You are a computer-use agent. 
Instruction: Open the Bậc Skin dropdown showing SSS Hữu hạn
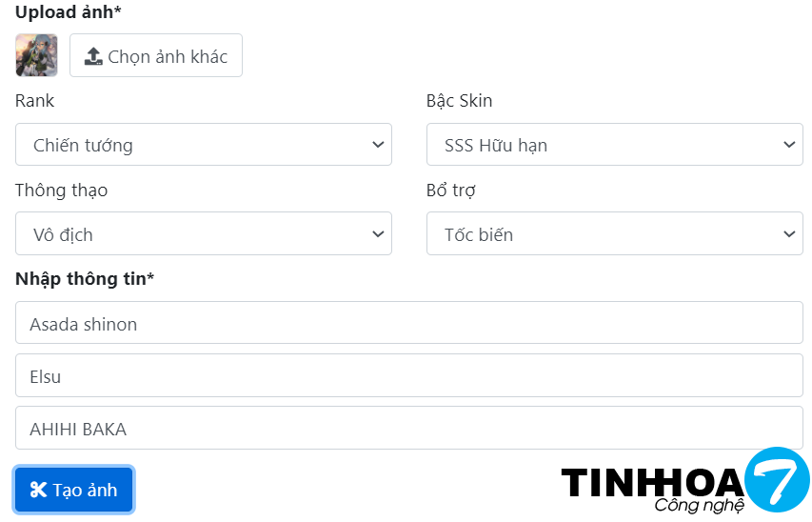click(614, 145)
